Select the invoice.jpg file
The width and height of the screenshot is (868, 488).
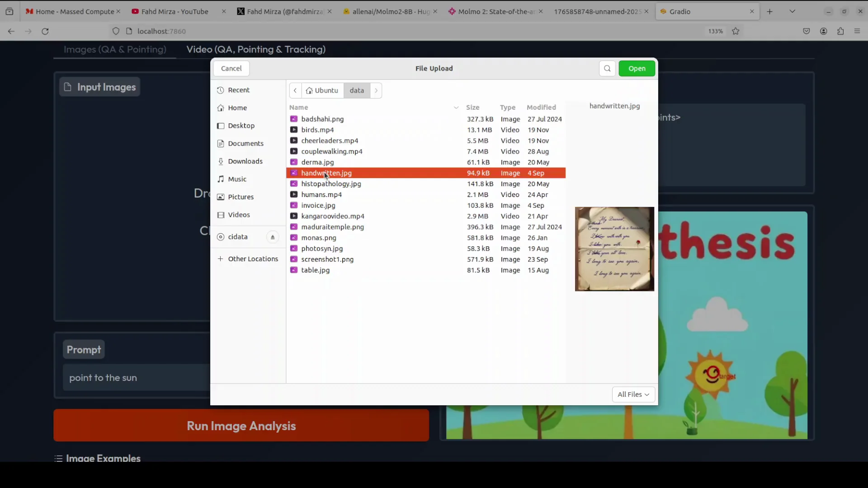tap(318, 206)
